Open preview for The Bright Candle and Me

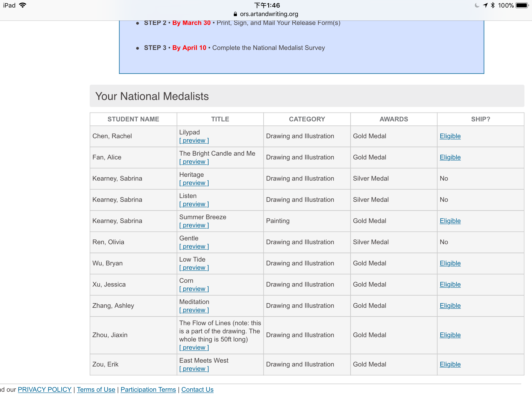tap(194, 162)
